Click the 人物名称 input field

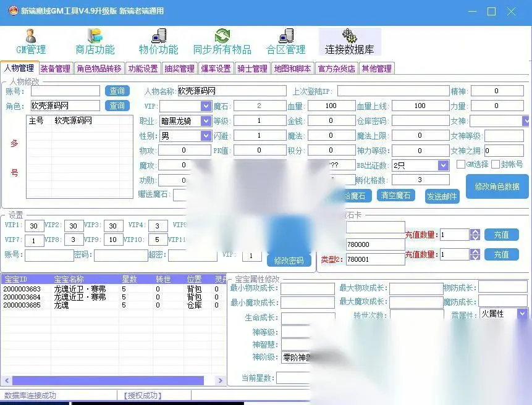232,91
